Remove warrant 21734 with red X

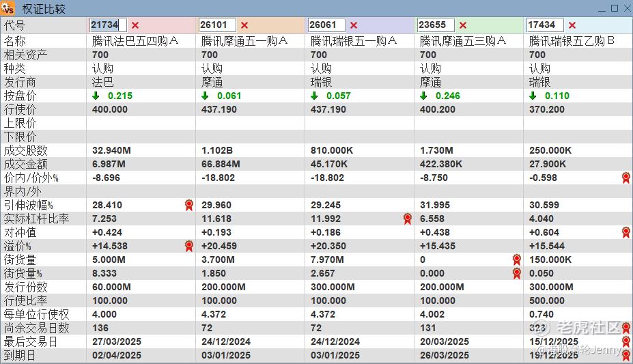tap(135, 25)
